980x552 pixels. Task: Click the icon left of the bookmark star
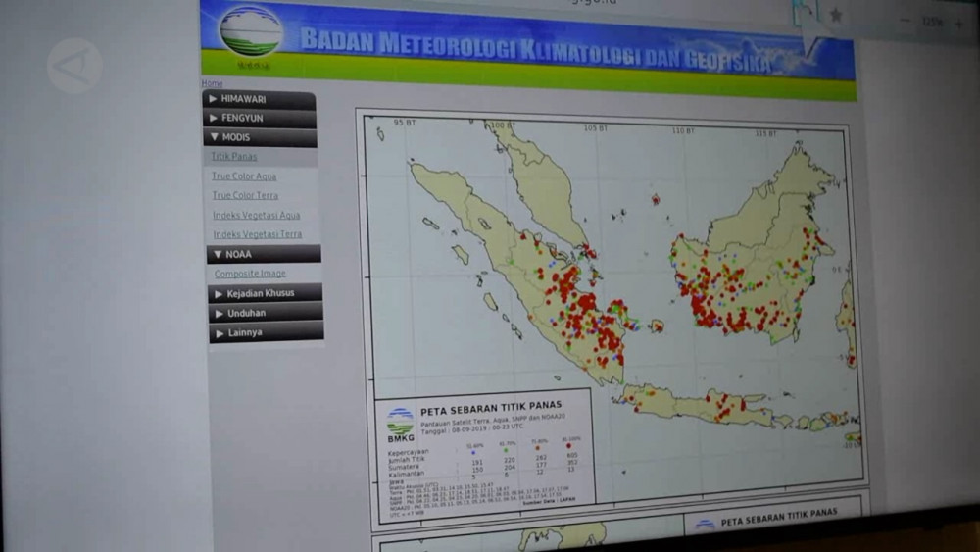click(807, 13)
